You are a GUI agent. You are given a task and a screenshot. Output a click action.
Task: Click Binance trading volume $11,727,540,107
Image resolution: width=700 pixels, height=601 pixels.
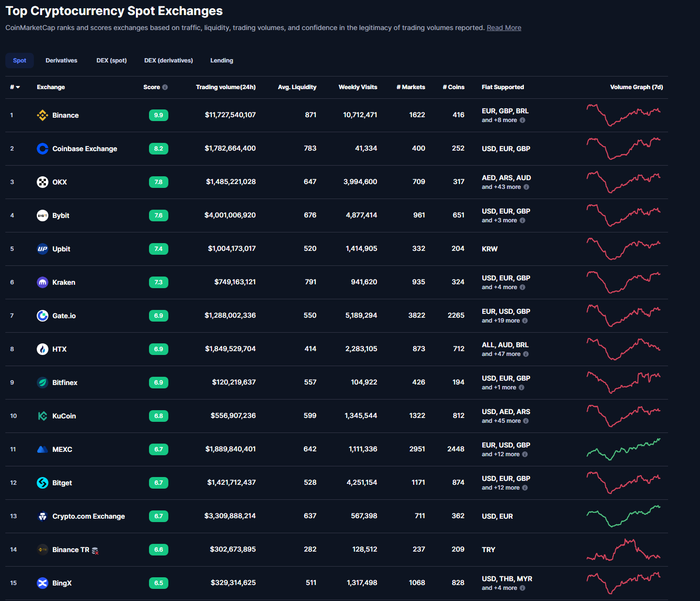230,115
